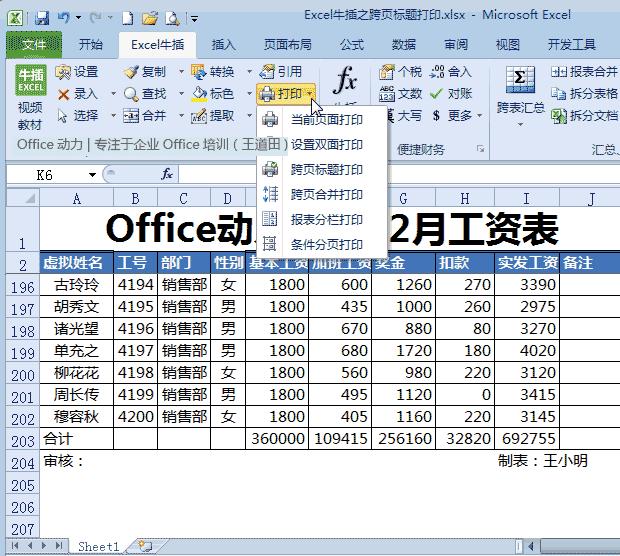Viewport: 620px width, 556px height.
Task: Open the Undo history dropdown arrow
Action: pyautogui.click(x=78, y=18)
